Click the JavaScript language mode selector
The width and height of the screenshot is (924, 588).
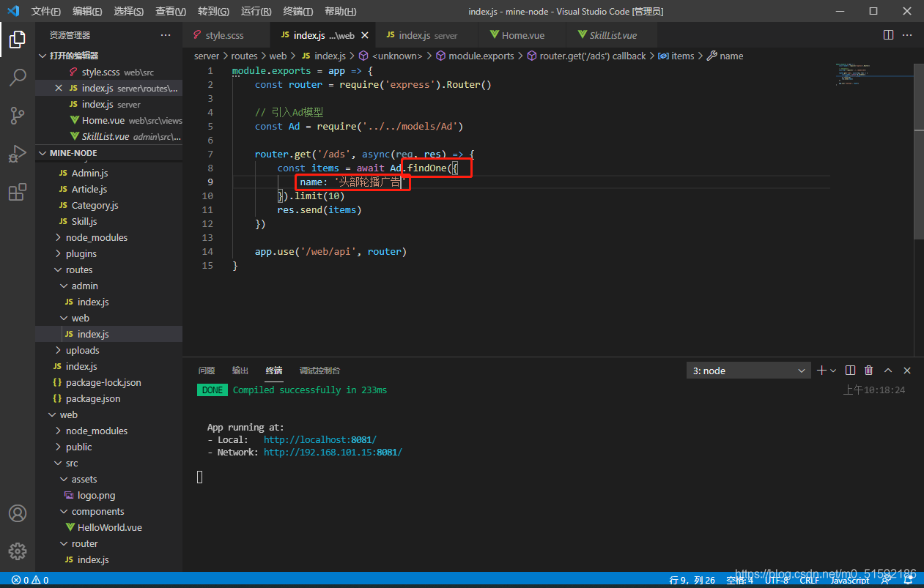[850, 580]
